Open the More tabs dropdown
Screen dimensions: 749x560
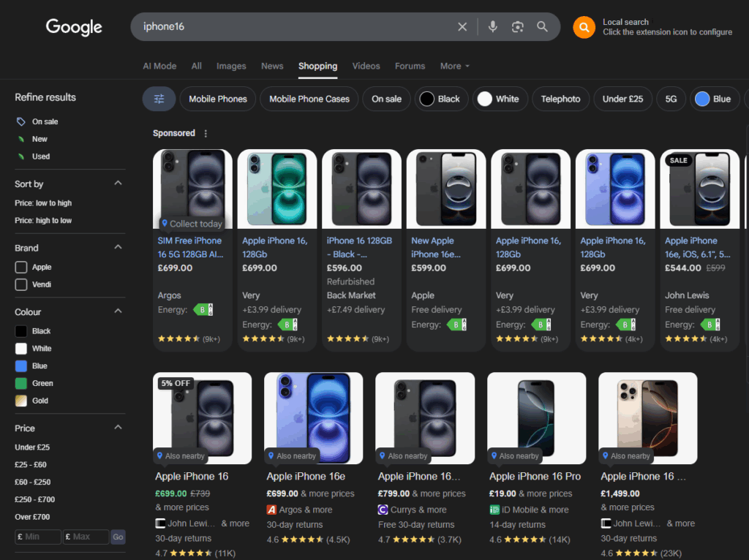454,67
